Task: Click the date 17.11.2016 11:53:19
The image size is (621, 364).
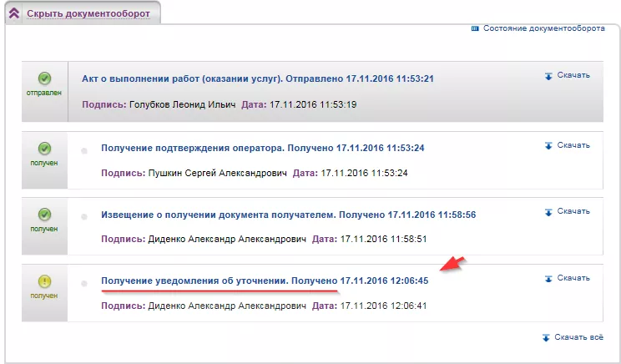Action: (313, 104)
